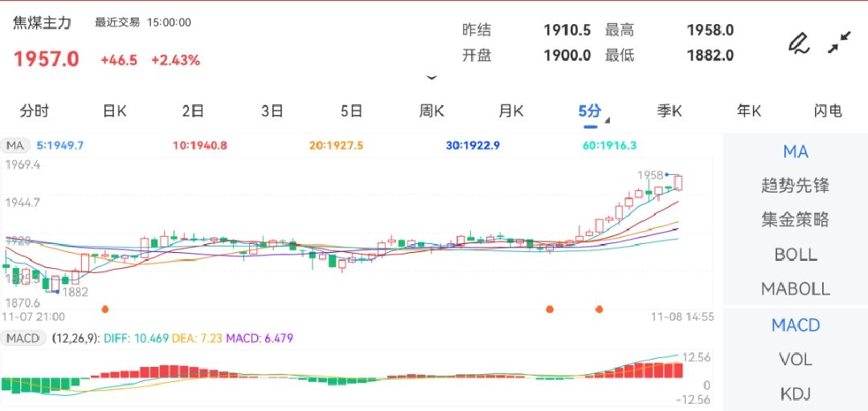Click the rightmost orange event dot on timeline

tap(599, 309)
